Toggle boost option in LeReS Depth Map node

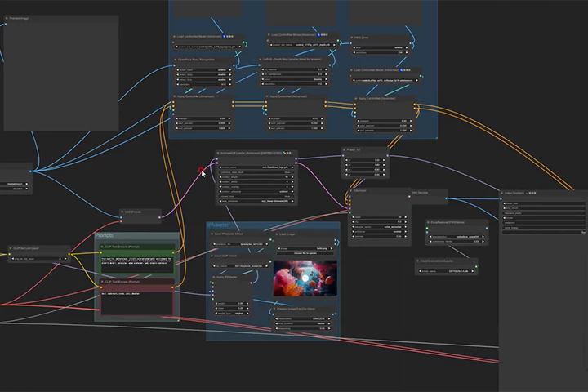coord(294,79)
